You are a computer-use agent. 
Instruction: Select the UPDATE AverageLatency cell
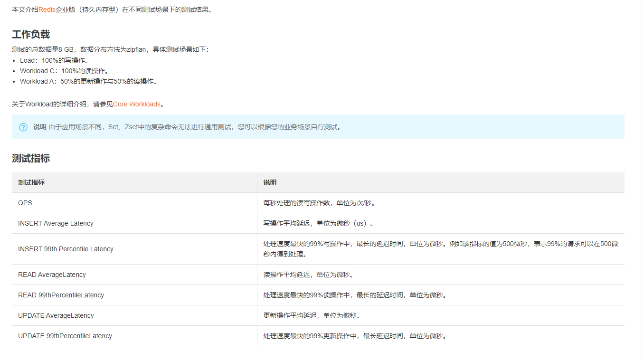click(134, 315)
